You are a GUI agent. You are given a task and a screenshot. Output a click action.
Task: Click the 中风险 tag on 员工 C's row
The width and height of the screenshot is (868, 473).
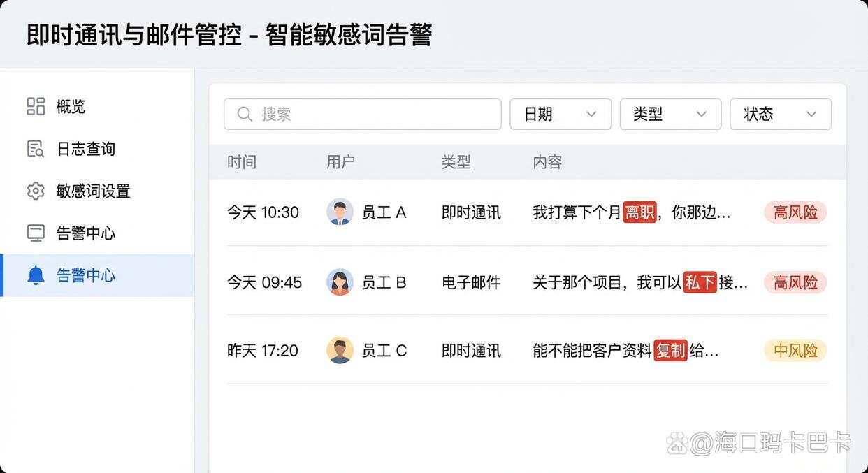(x=795, y=350)
